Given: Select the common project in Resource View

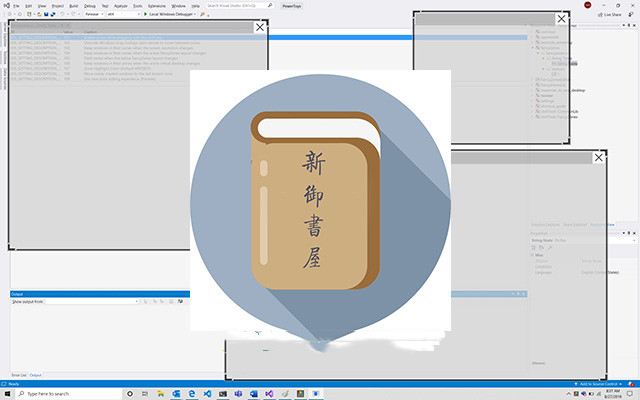Looking at the screenshot, I should (548, 31).
